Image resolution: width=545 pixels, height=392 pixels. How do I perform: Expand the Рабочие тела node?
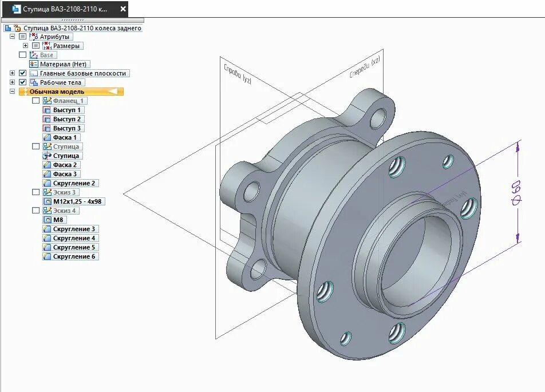(13, 82)
